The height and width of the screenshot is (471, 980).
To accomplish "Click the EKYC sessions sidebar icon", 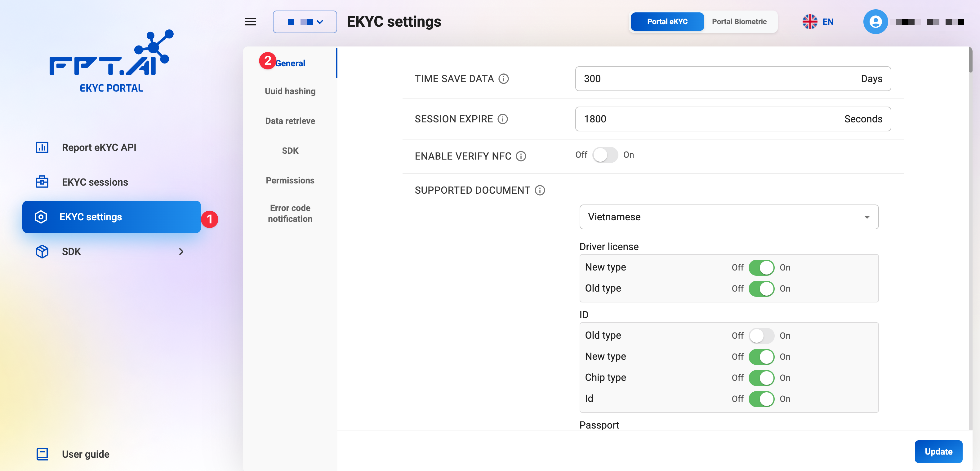I will (x=42, y=182).
